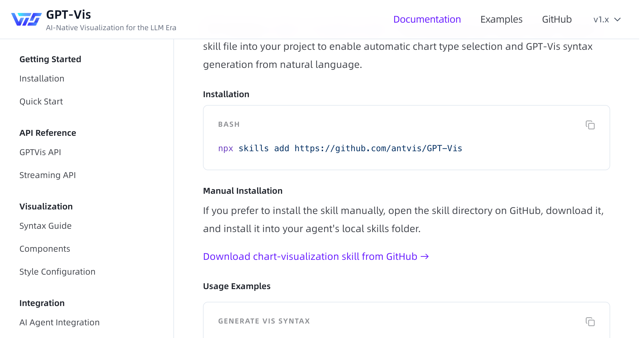The width and height of the screenshot is (644, 338).
Task: Open the v1.x version dropdown
Action: point(607,20)
